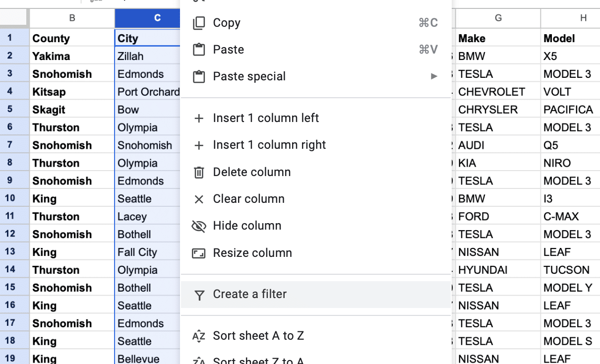Choose Copy from the context menu
The width and height of the screenshot is (600, 364).
316,23
